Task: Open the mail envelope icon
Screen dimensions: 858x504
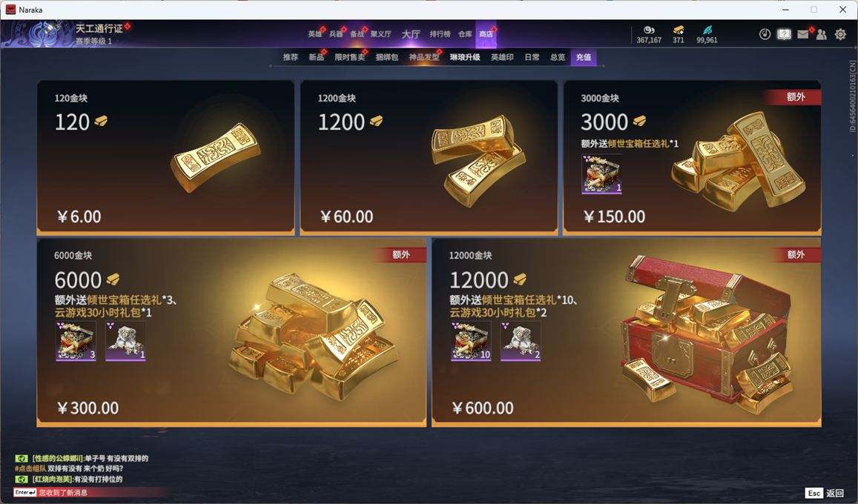Action: coord(802,34)
